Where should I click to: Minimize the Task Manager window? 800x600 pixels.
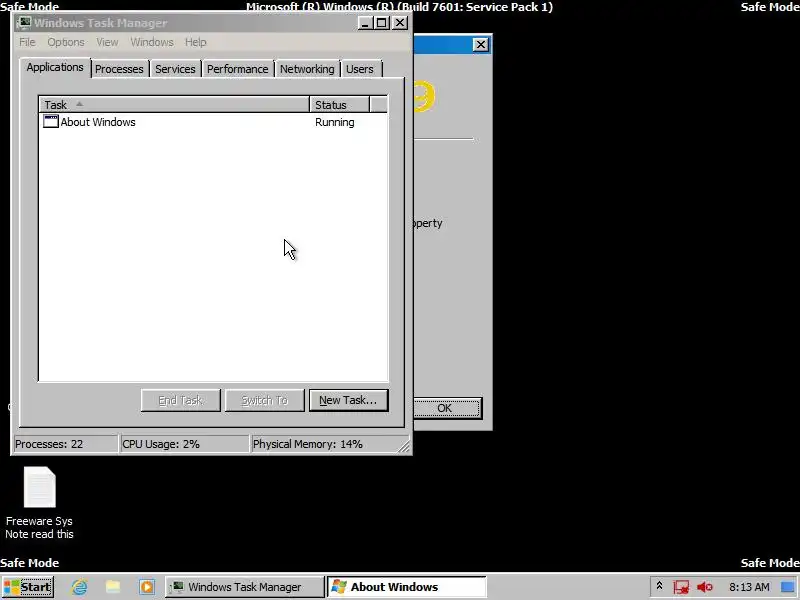[364, 23]
